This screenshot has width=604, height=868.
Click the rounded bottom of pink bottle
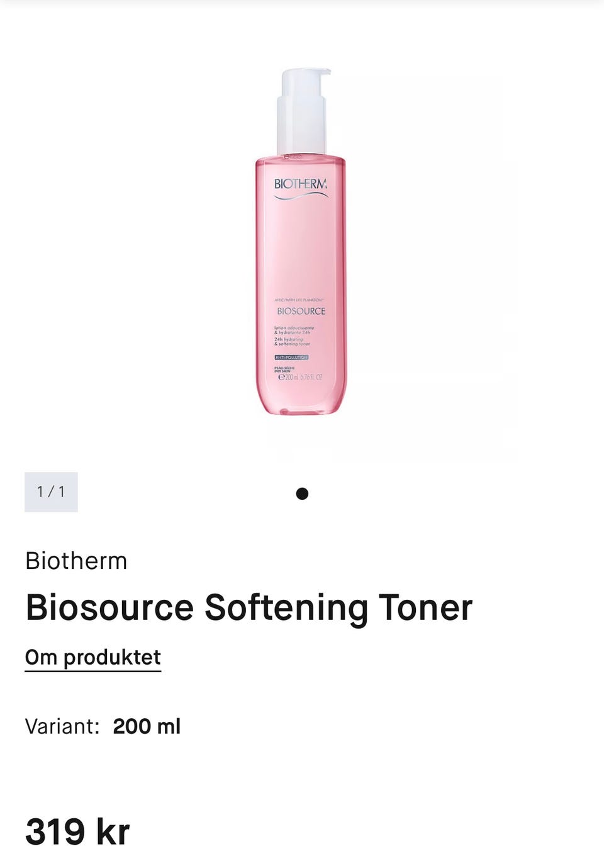(301, 403)
